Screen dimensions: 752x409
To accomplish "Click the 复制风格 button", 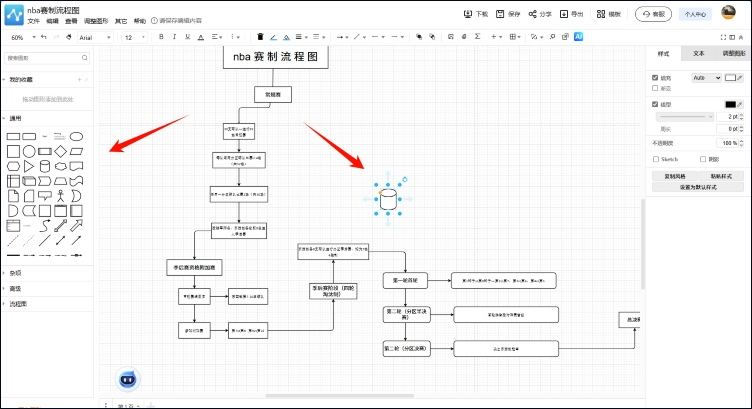I will 673,175.
